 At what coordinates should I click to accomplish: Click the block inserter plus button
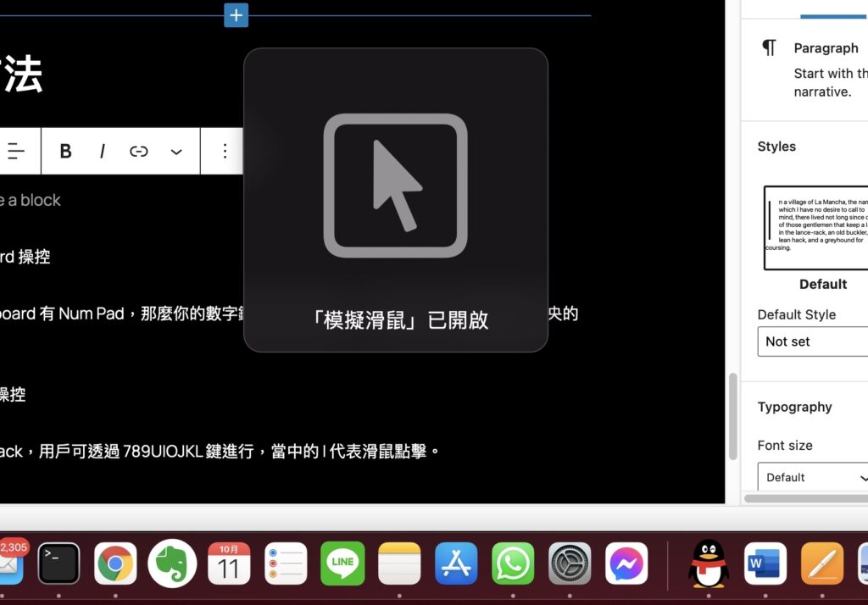(x=236, y=14)
